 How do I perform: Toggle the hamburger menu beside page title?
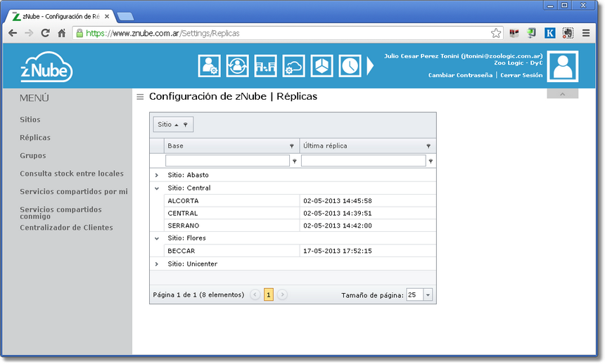[140, 97]
